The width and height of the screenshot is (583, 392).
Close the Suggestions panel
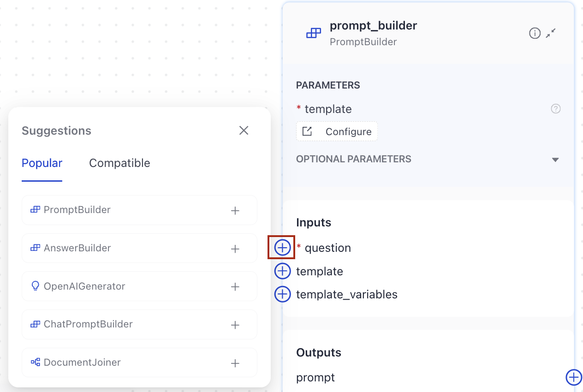coord(244,130)
